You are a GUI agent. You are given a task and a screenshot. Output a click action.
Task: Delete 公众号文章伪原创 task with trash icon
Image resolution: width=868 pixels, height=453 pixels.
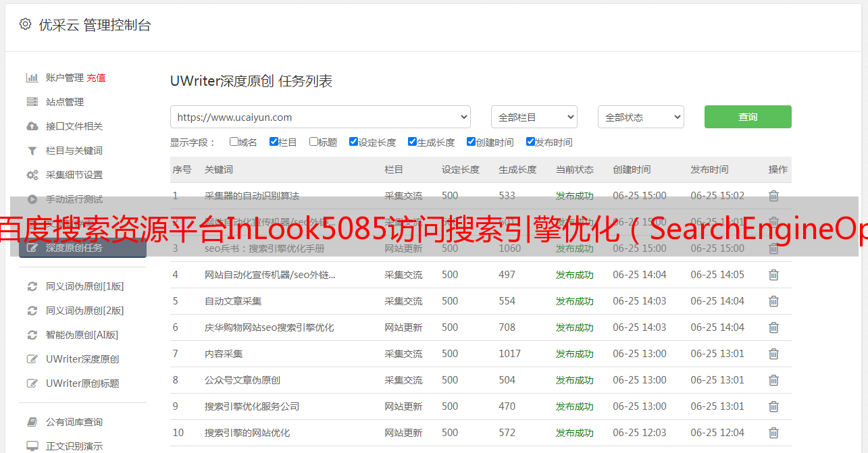773,380
